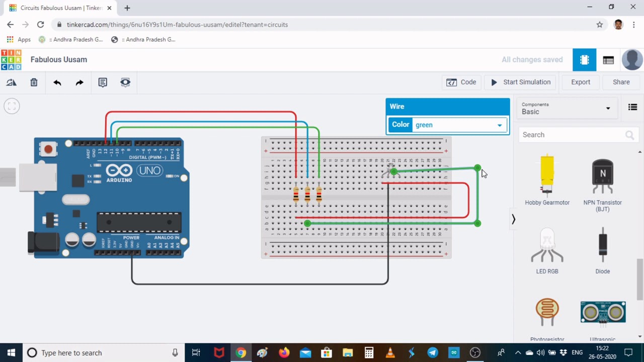The image size is (644, 362).
Task: Open Firefox from taskbar
Action: point(284,352)
